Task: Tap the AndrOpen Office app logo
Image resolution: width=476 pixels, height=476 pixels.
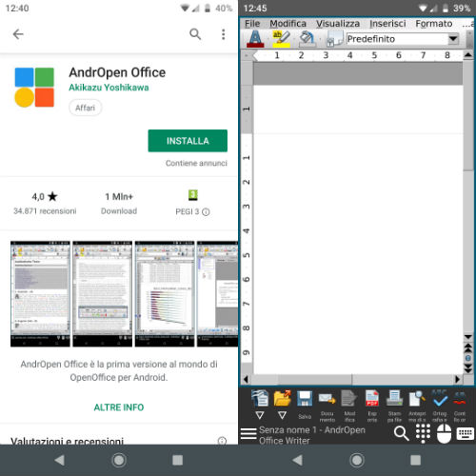Action: (34, 88)
